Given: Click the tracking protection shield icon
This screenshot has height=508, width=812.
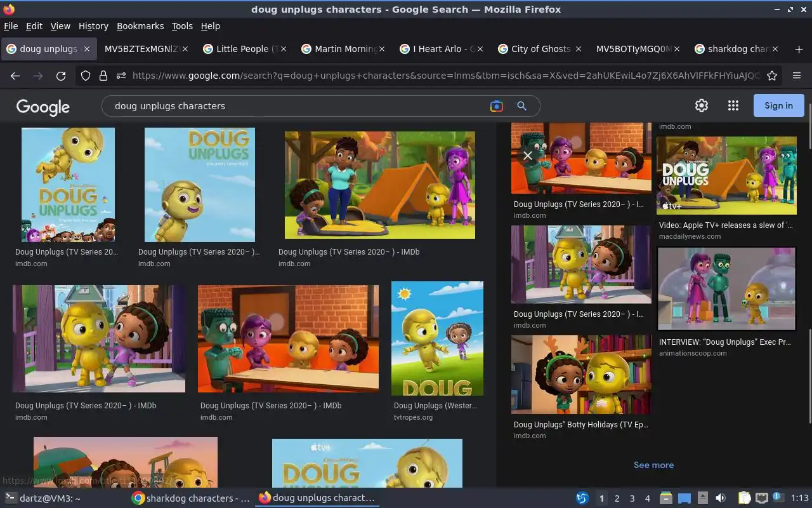Looking at the screenshot, I should (x=86, y=76).
